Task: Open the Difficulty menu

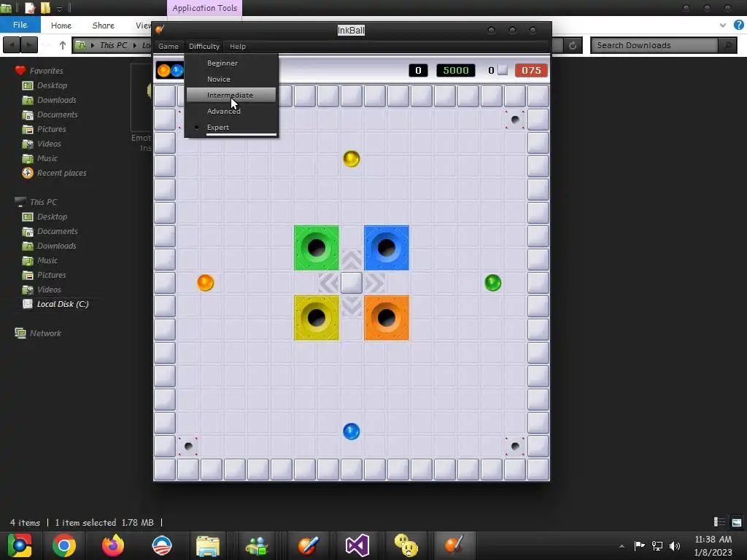Action: tap(204, 46)
